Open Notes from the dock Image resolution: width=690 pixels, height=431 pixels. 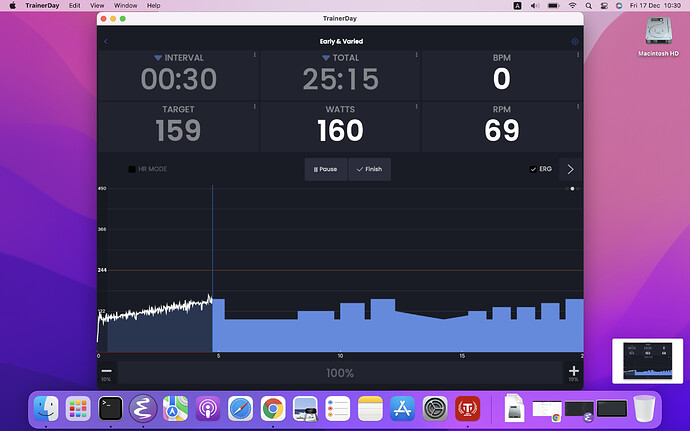[371, 409]
